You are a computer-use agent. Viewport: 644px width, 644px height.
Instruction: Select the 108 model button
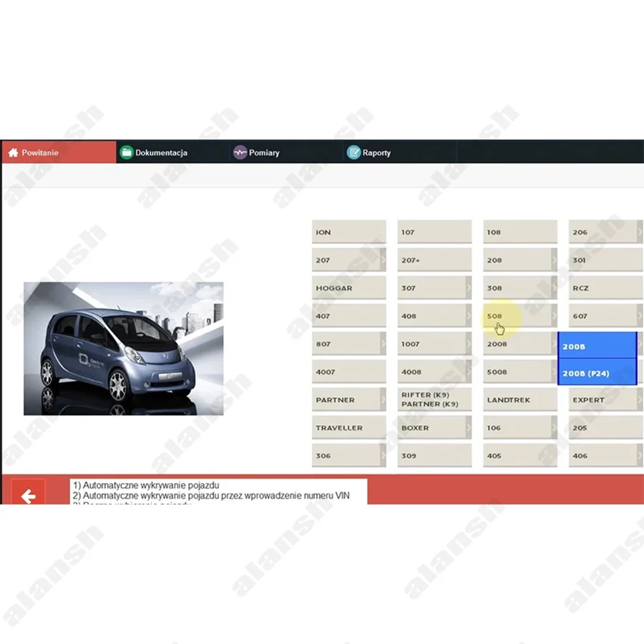[520, 232]
